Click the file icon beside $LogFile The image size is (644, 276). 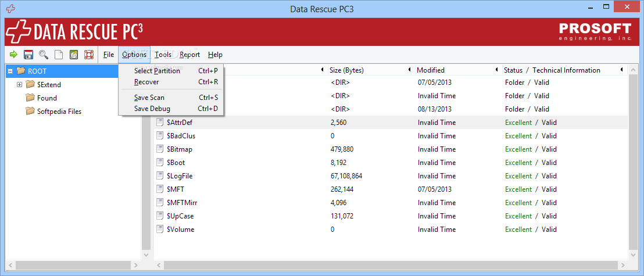coord(160,176)
